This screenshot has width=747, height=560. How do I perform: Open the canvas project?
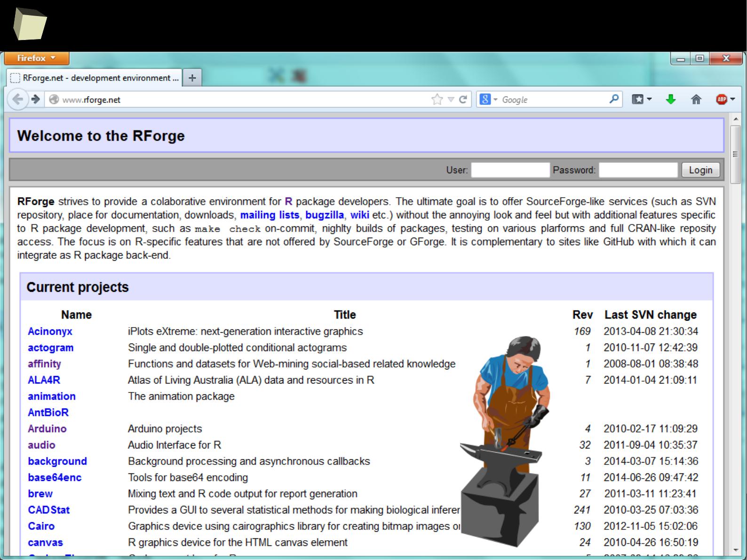pos(45,542)
